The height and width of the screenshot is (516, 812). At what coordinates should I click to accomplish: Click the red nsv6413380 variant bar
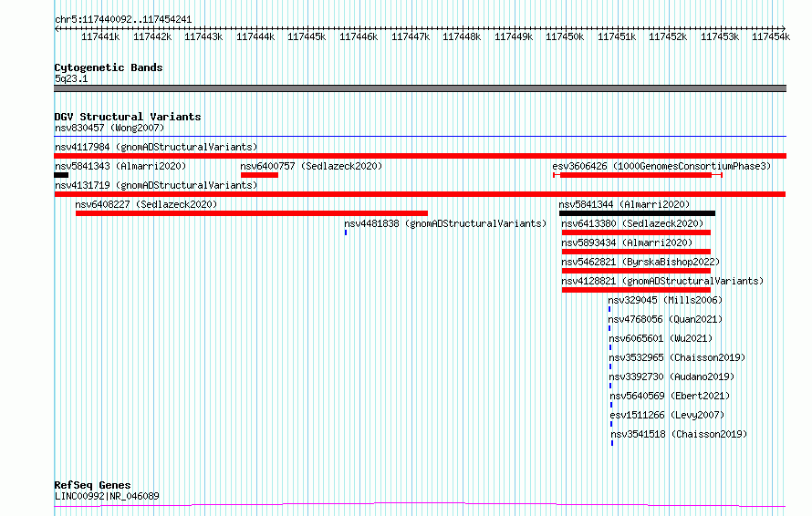(636, 232)
